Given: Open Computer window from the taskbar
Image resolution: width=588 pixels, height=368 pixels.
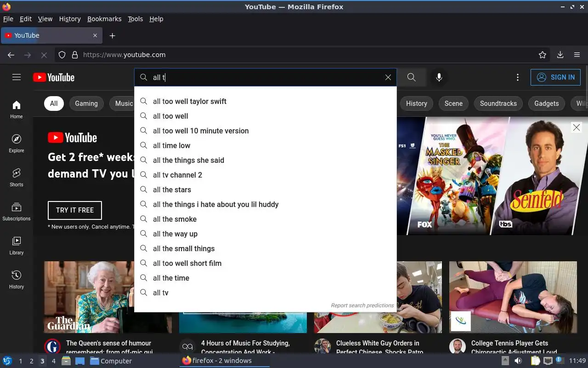Looking at the screenshot, I should pyautogui.click(x=111, y=361).
